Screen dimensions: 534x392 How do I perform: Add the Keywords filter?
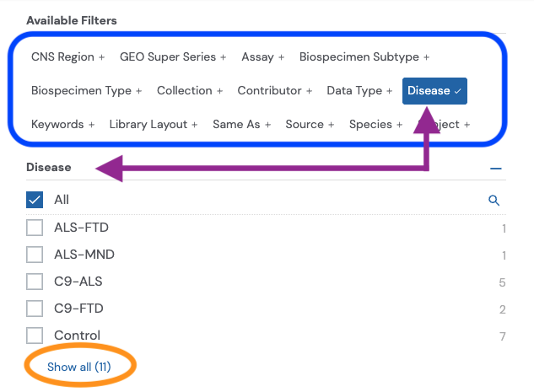coord(63,124)
